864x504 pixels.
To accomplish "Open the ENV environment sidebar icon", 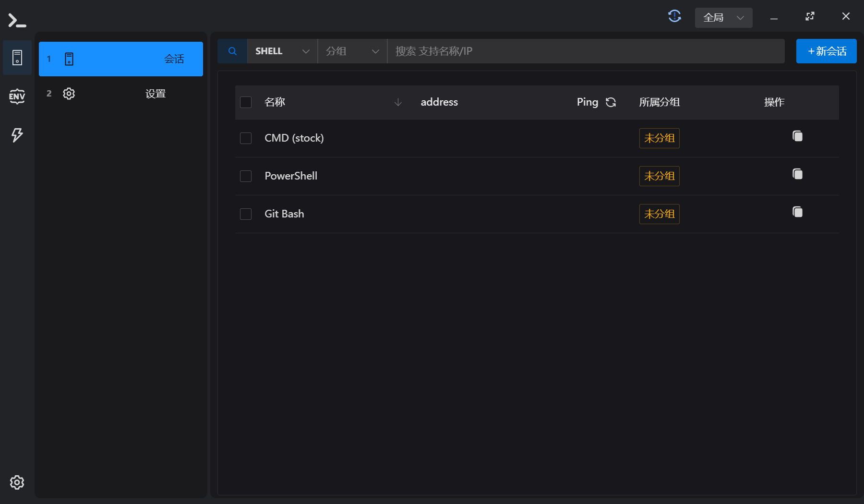I will pos(17,96).
